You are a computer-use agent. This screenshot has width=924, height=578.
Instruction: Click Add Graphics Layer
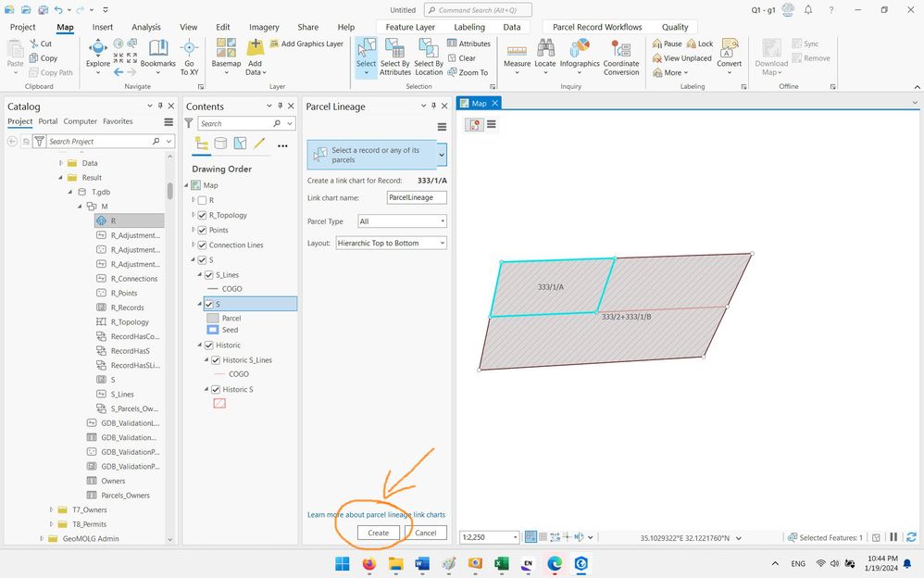pos(306,44)
